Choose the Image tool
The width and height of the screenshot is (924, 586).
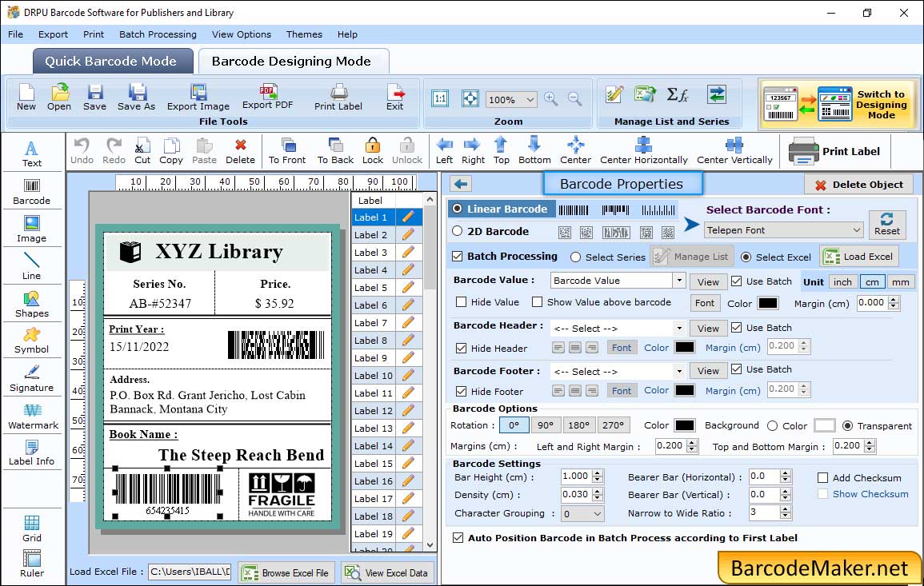pyautogui.click(x=32, y=229)
